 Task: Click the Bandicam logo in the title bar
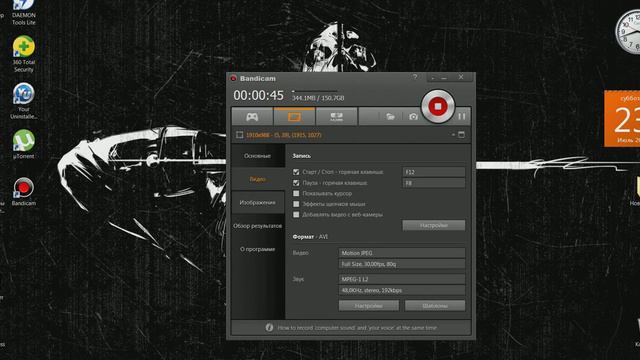pyautogui.click(x=233, y=78)
